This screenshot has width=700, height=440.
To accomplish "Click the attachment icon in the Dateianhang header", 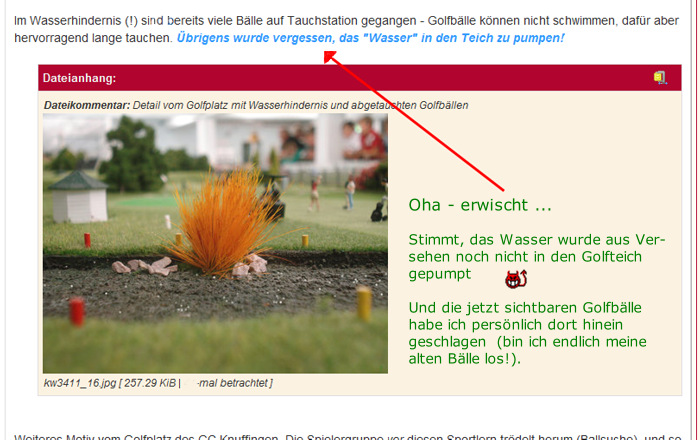I will tap(660, 77).
